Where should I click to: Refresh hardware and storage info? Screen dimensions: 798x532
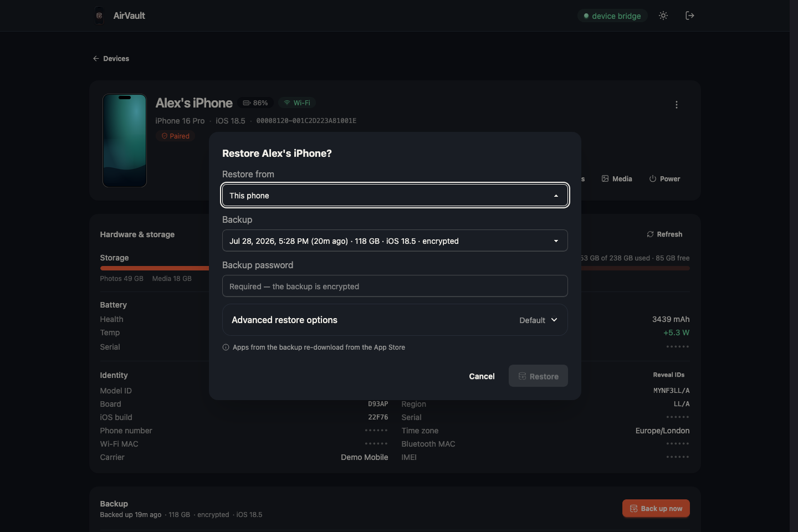click(x=664, y=234)
